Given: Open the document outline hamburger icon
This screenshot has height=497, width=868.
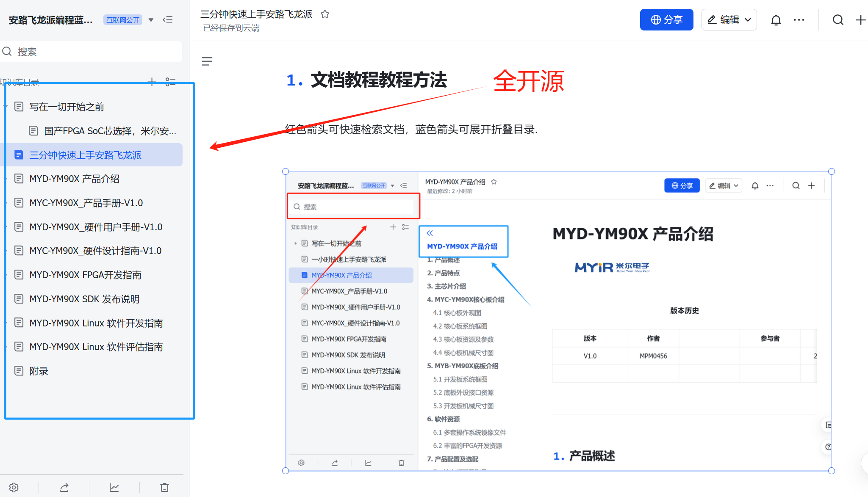Looking at the screenshot, I should coord(207,61).
